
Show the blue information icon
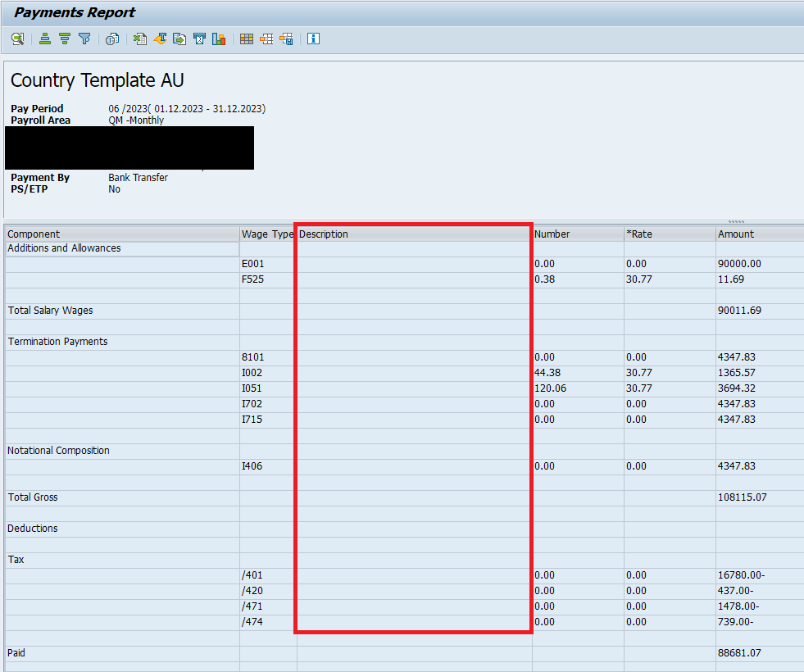tap(313, 39)
